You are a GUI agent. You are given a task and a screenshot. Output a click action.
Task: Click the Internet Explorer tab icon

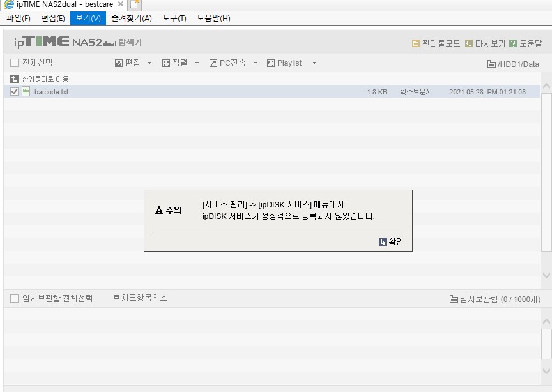(9, 4)
